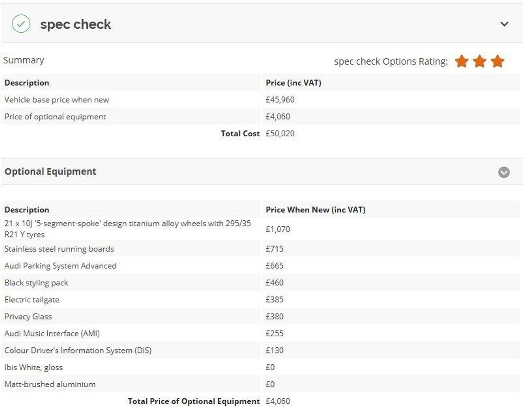Click 'Ibis White, gloss' row
Viewport: 524px width, 420px height.
[x=261, y=367]
